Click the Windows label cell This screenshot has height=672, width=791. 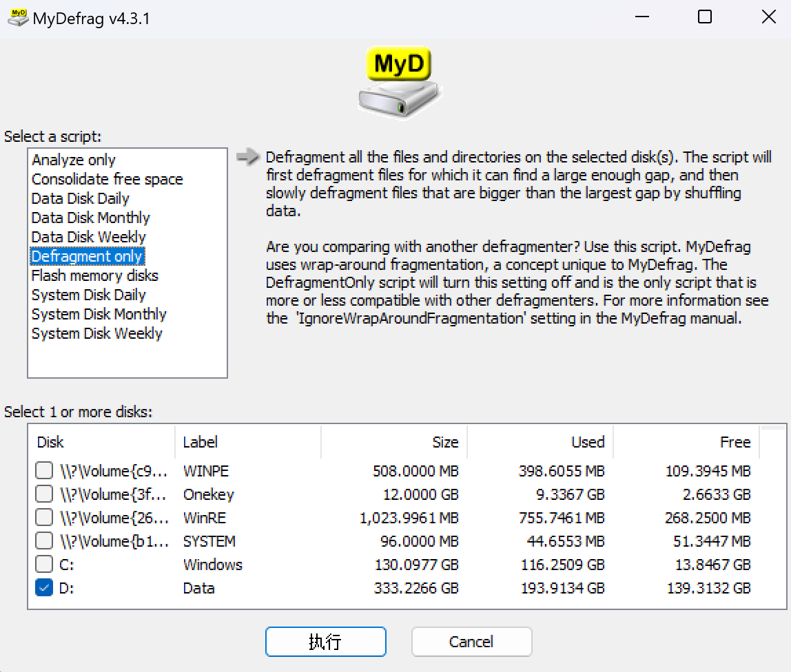pyautogui.click(x=212, y=565)
